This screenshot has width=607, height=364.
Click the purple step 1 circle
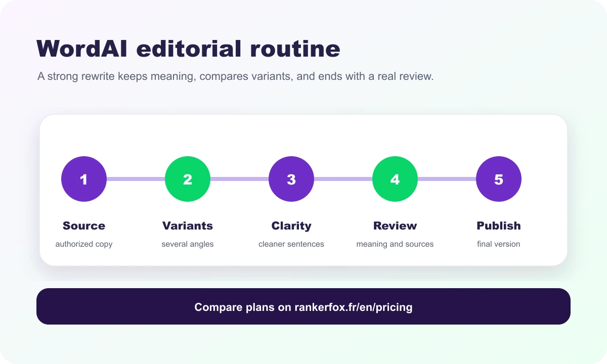[84, 179]
